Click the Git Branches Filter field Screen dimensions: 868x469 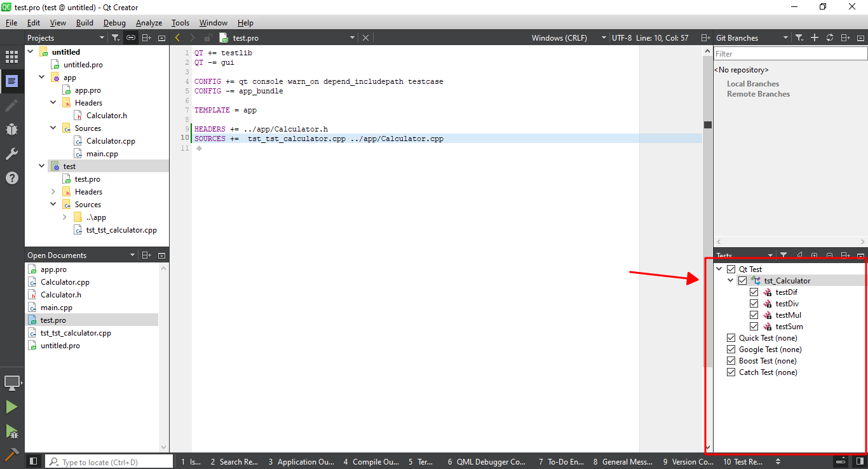790,54
